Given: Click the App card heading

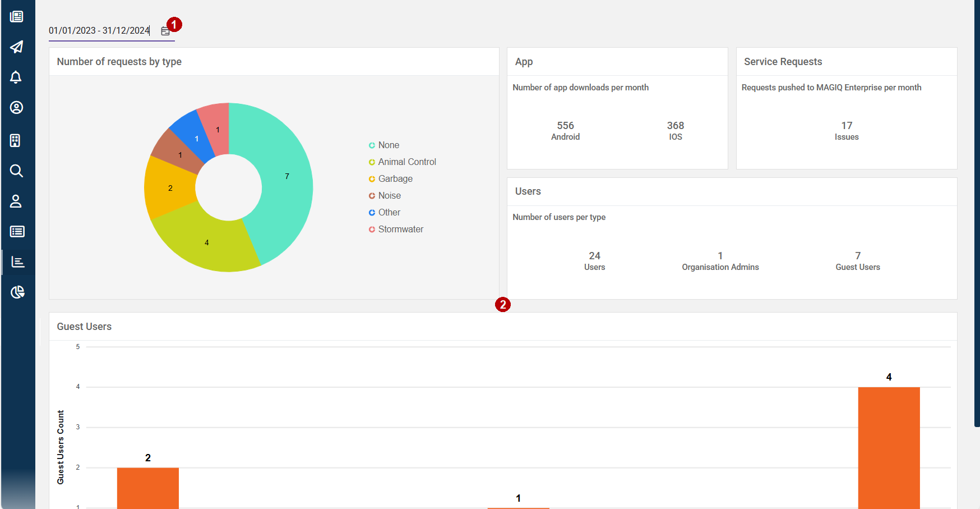Looking at the screenshot, I should click(524, 62).
